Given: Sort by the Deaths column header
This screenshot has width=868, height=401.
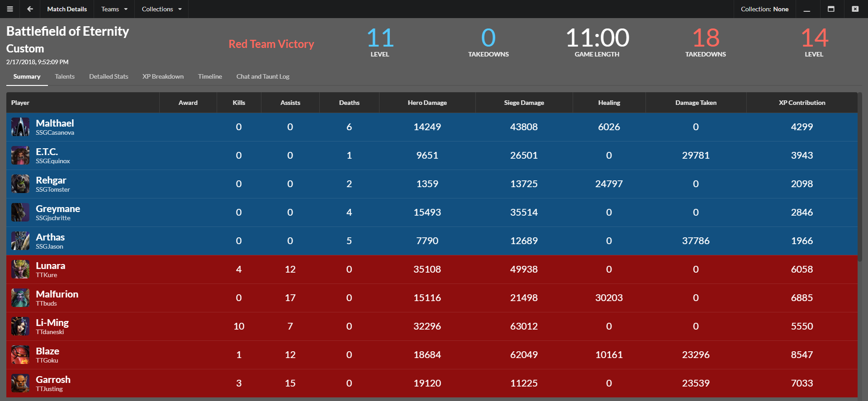Looking at the screenshot, I should (349, 103).
